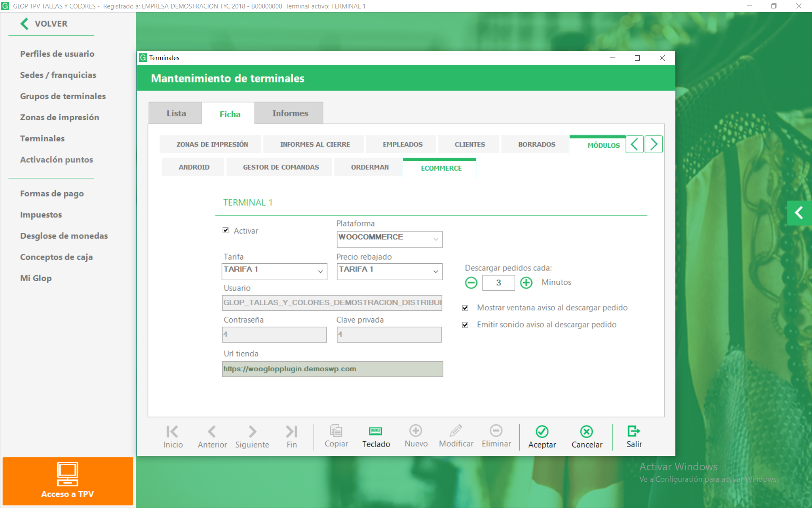Click the Aceptar checkmark icon
This screenshot has height=508, width=812.
coord(542,431)
